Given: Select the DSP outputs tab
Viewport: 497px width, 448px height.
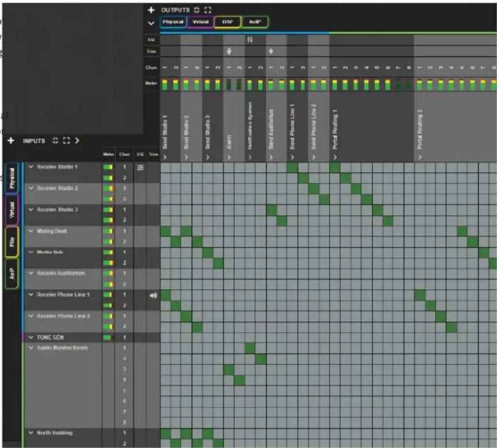Looking at the screenshot, I should [227, 22].
